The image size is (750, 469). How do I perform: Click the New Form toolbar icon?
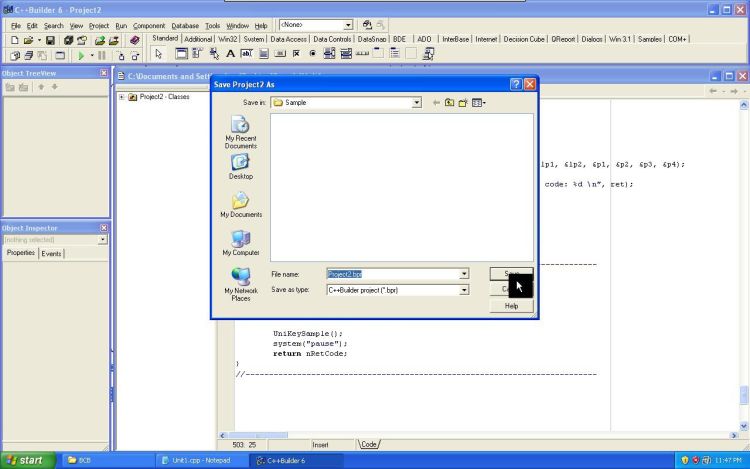point(60,55)
